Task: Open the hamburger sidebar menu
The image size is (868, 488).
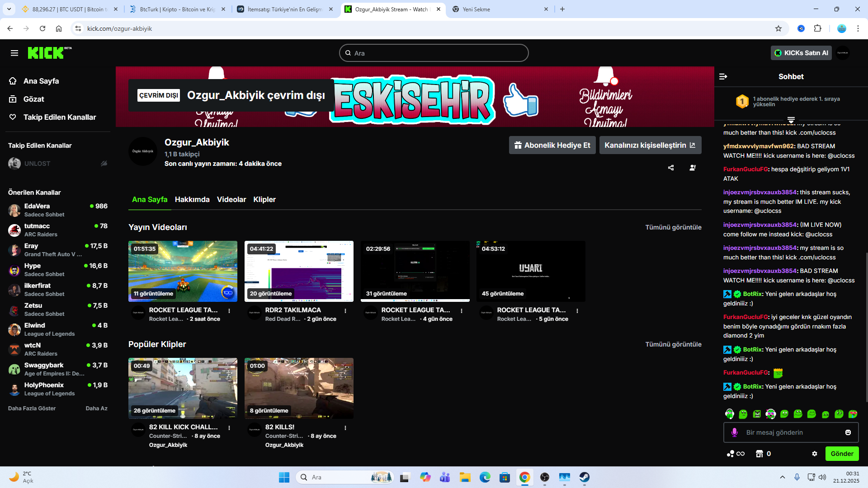Action: pyautogui.click(x=14, y=53)
